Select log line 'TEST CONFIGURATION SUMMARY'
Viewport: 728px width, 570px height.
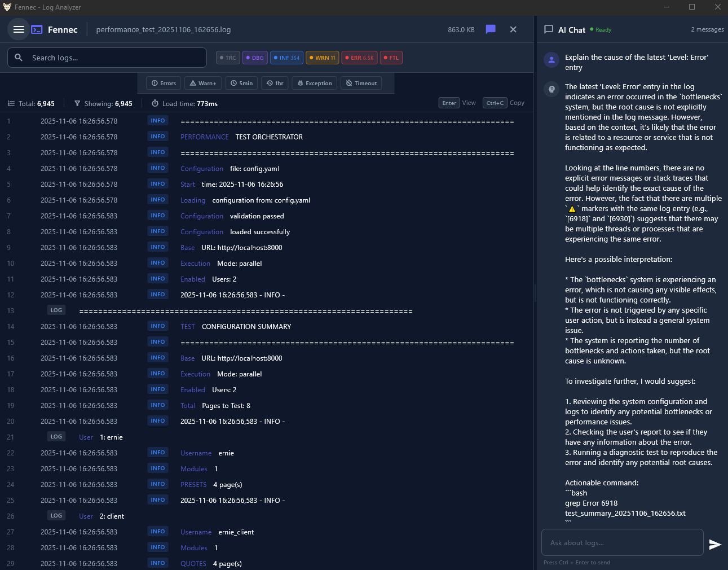pyautogui.click(x=267, y=326)
